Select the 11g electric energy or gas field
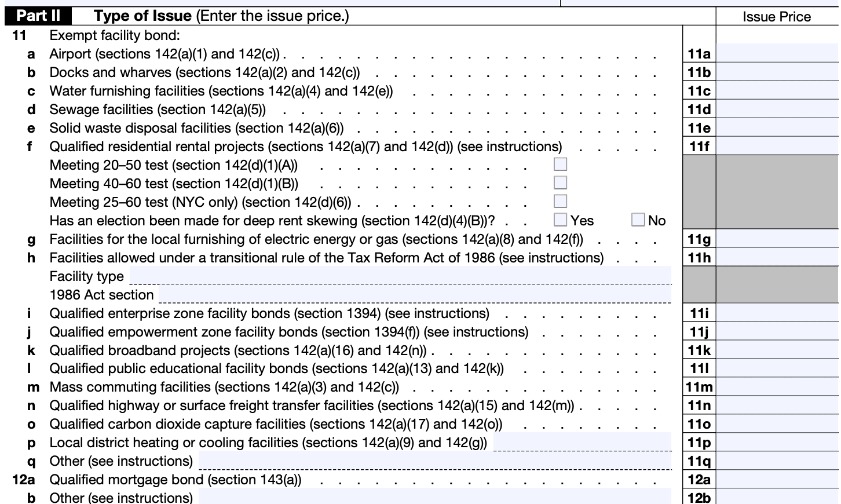Viewport: 841px width, 504px height. (777, 239)
